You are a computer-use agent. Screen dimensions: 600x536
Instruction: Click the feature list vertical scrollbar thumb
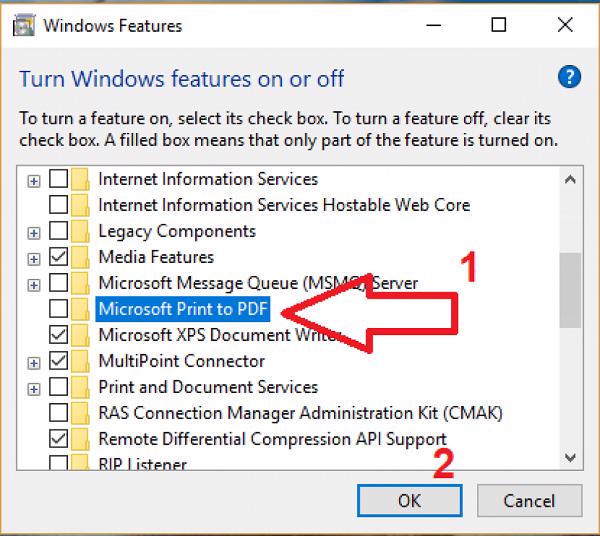570,290
